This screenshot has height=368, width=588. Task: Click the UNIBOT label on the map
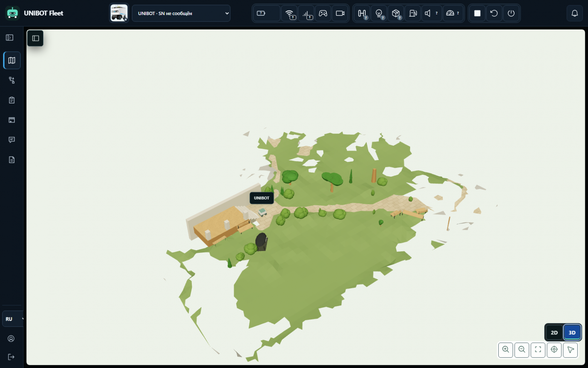(262, 198)
